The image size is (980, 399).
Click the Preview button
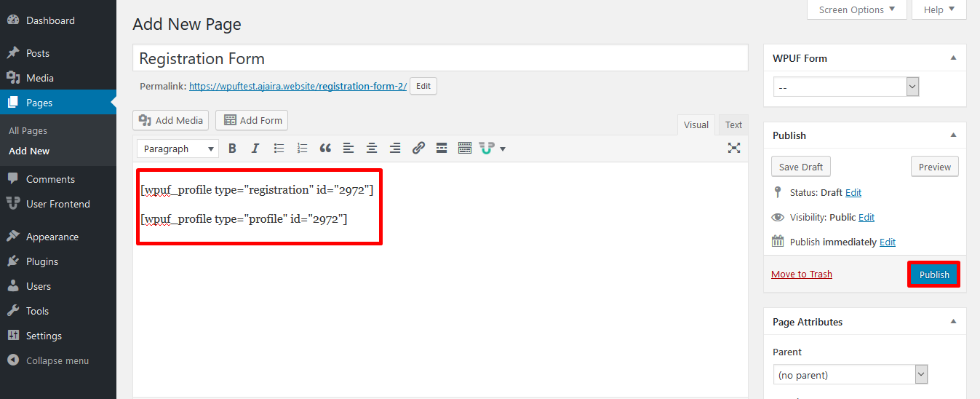[935, 167]
